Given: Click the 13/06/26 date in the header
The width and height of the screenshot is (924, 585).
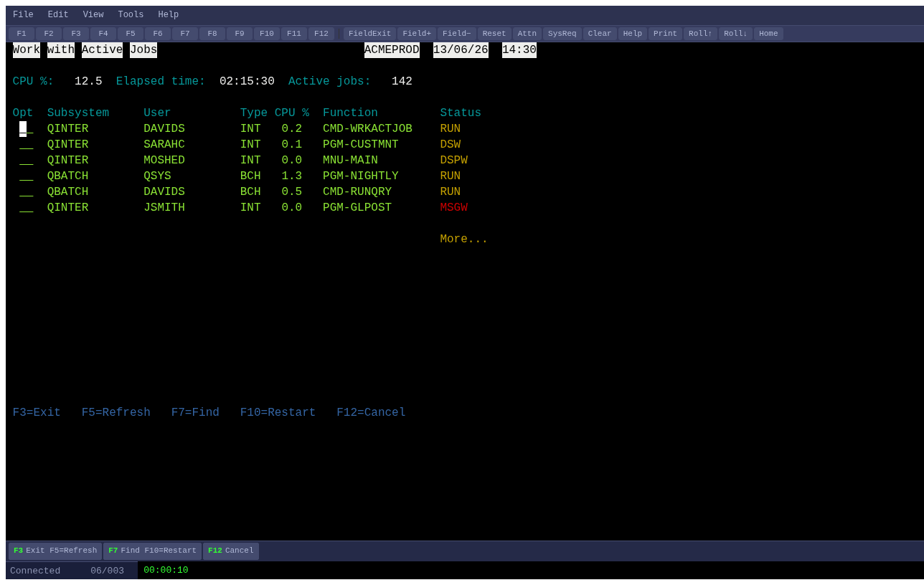Looking at the screenshot, I should 461,50.
